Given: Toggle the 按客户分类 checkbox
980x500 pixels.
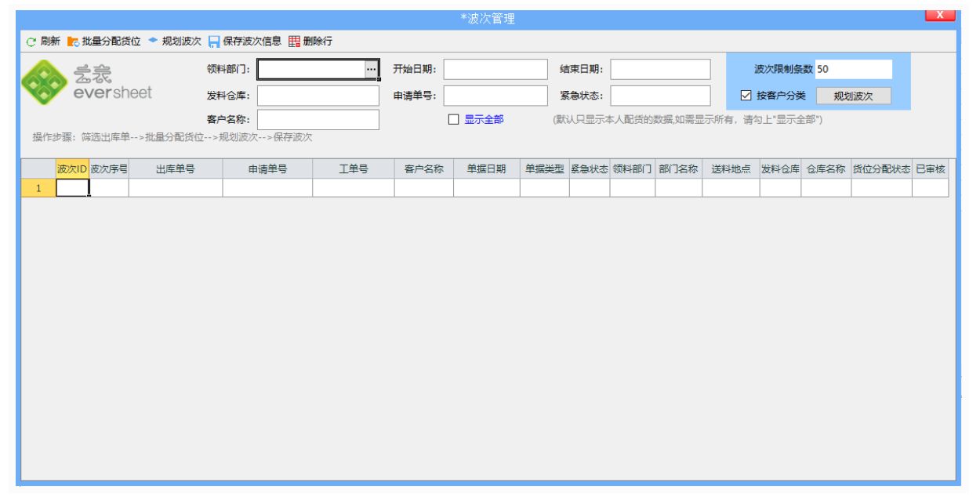Looking at the screenshot, I should tap(746, 96).
